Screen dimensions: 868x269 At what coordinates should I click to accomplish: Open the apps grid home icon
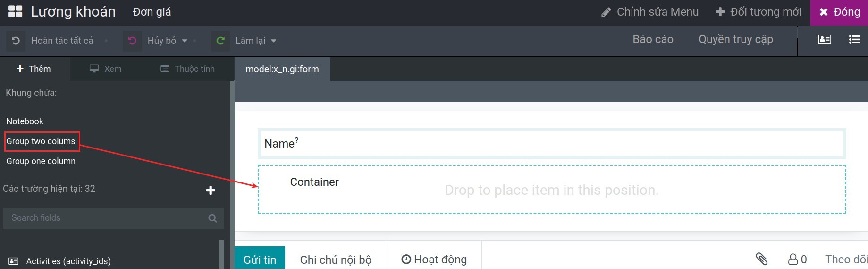[x=15, y=11]
